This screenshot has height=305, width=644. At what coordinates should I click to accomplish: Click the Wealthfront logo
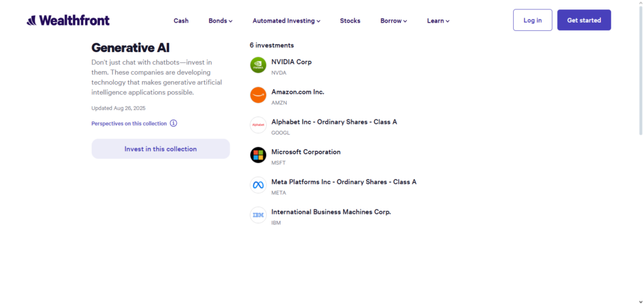(x=68, y=20)
